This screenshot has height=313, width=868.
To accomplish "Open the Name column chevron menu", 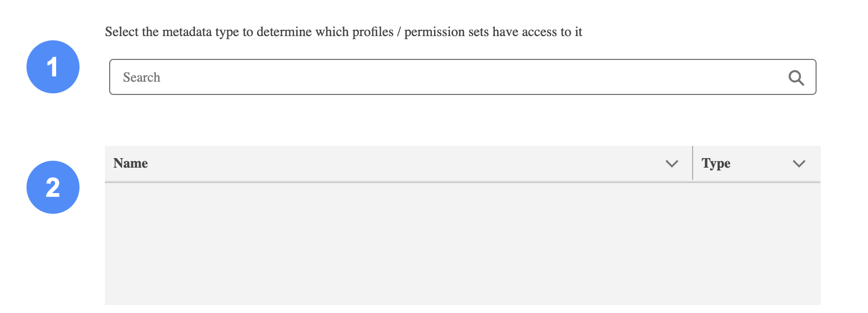I will click(x=671, y=163).
